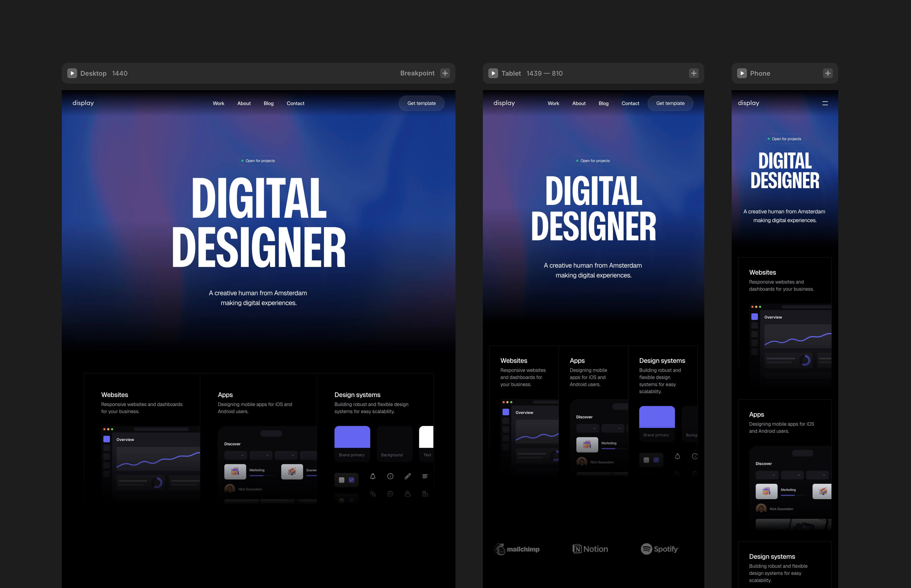Click the Mailchimp logo in the tablet footer
This screenshot has width=911, height=588.
click(517, 549)
